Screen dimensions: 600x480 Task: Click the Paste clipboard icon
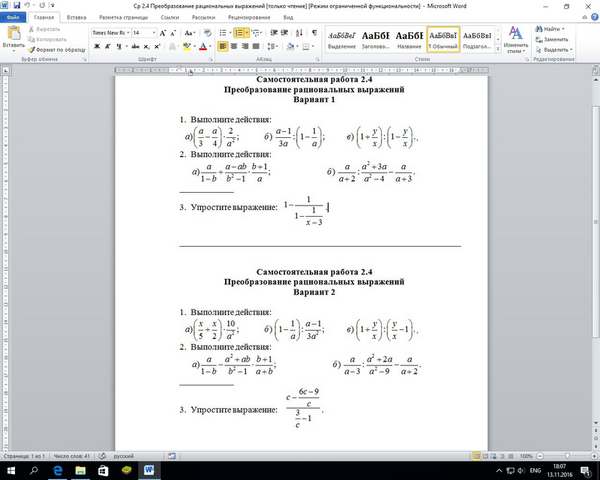[14, 33]
